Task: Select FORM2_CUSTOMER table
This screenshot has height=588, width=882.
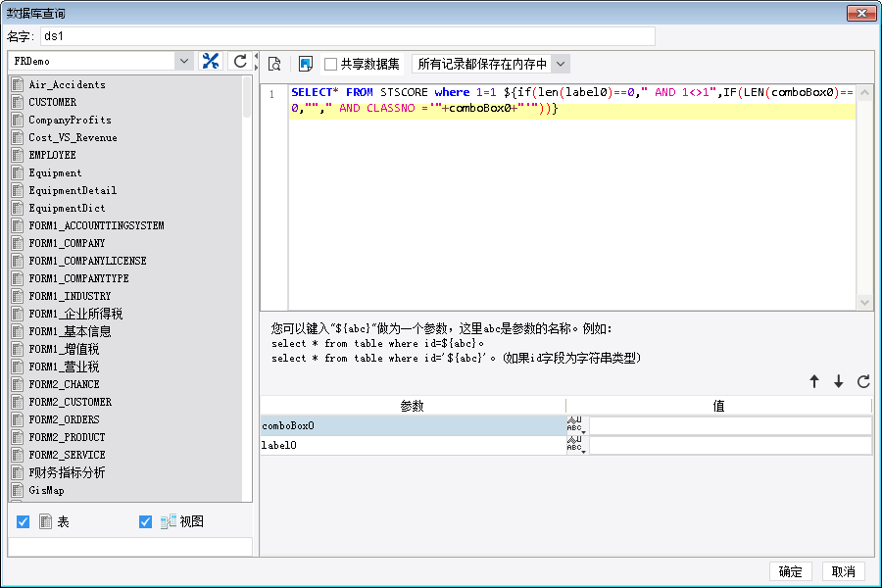Action: 71,402
